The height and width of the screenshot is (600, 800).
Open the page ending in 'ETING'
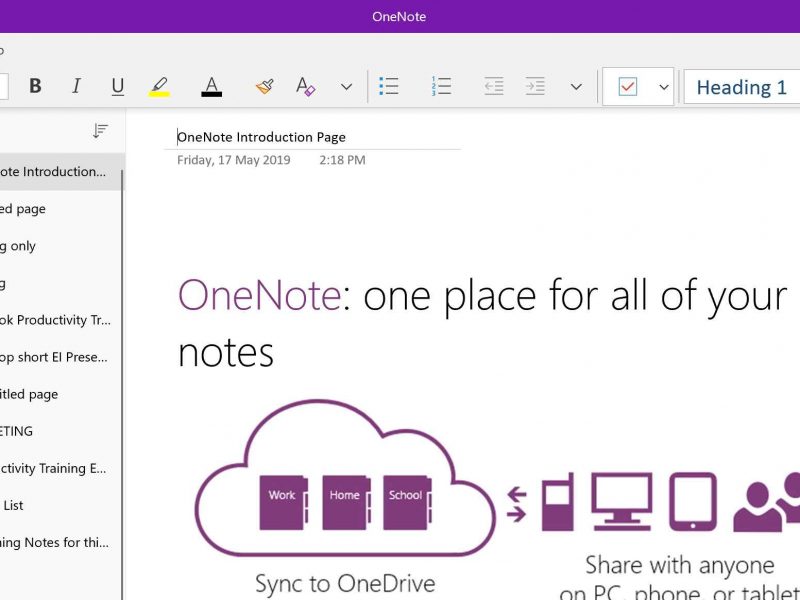(x=61, y=431)
